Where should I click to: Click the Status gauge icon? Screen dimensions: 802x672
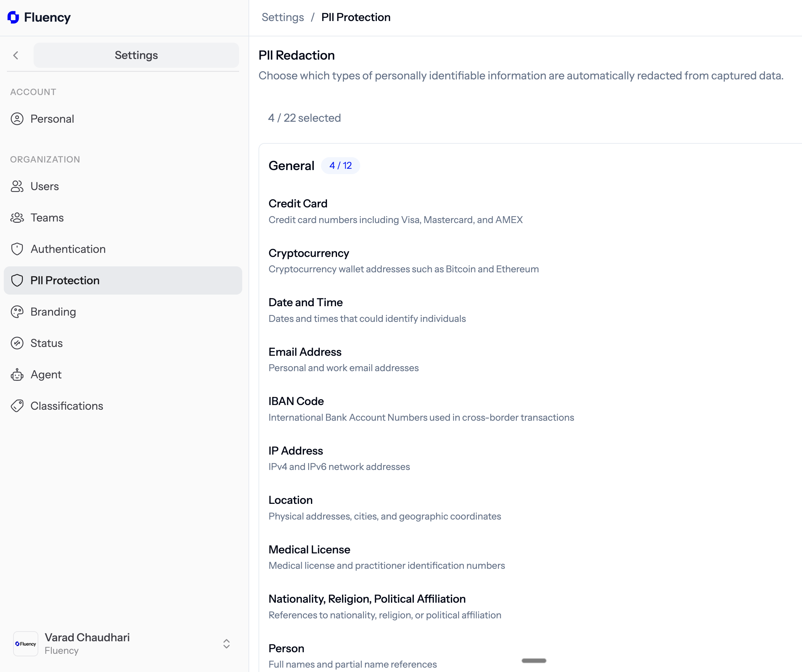17,343
